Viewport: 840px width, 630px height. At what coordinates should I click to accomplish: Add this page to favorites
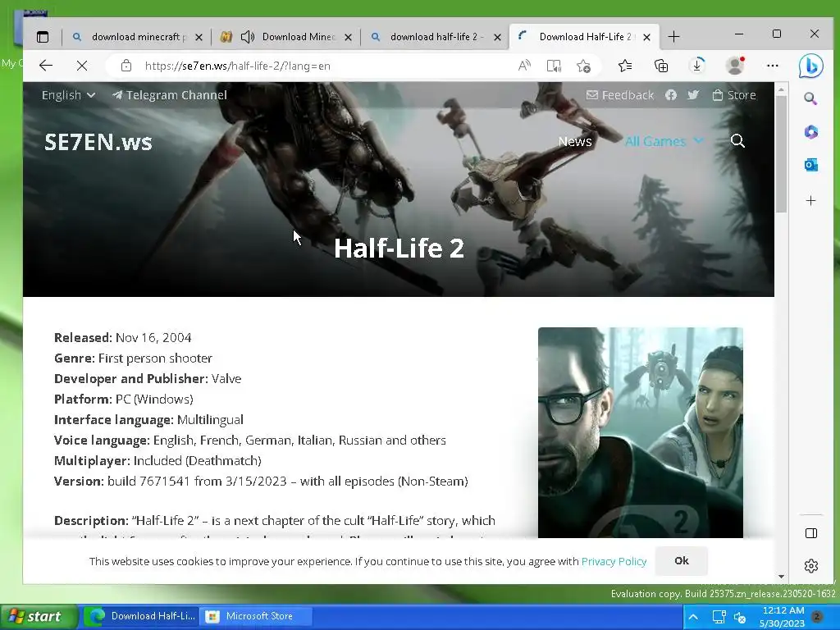[x=583, y=66]
